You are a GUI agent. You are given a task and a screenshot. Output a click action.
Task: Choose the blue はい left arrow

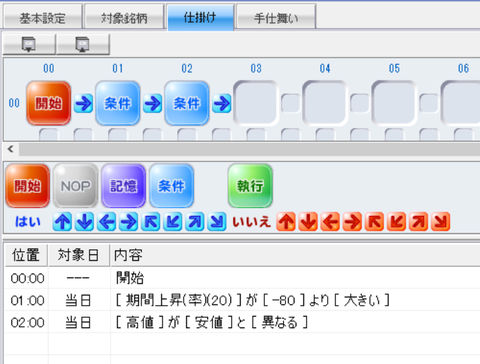[107, 222]
